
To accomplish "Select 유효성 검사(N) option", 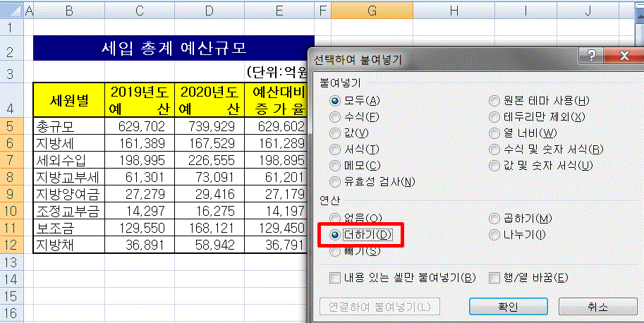I will (x=372, y=181).
